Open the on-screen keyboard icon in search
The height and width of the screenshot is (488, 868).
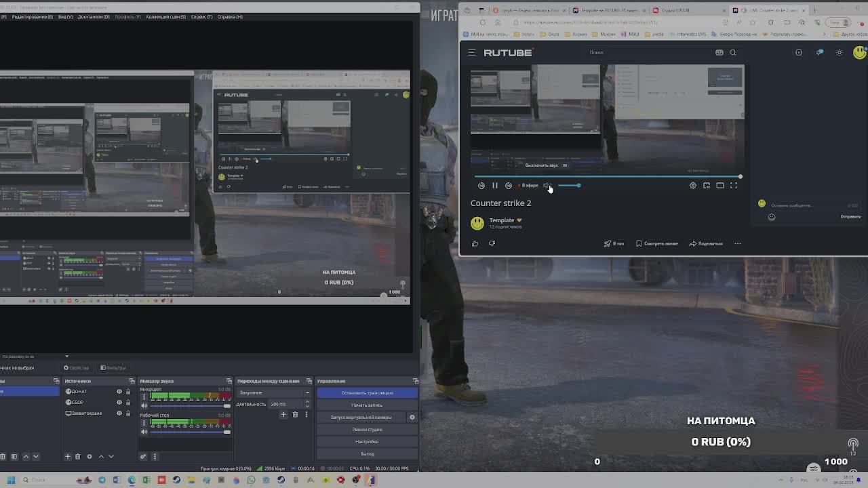click(x=719, y=52)
